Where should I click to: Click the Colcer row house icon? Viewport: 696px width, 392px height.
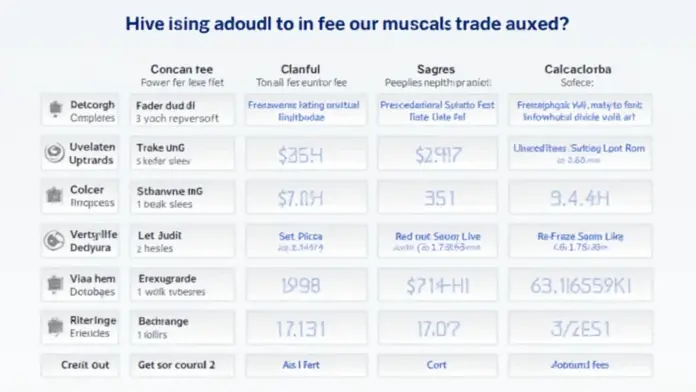[55, 195]
